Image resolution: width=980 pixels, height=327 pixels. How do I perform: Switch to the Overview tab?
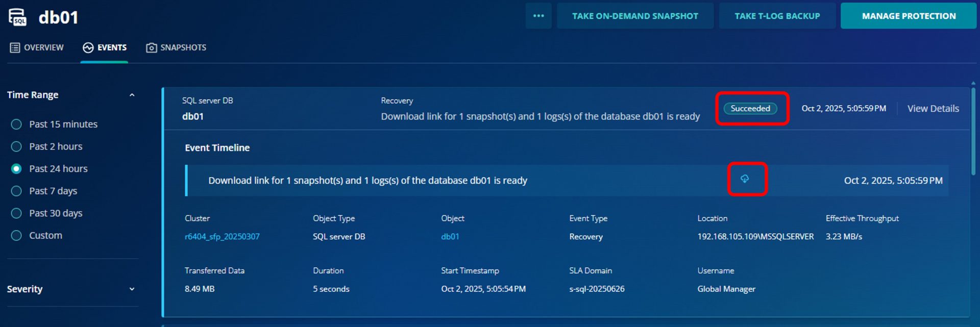(43, 47)
